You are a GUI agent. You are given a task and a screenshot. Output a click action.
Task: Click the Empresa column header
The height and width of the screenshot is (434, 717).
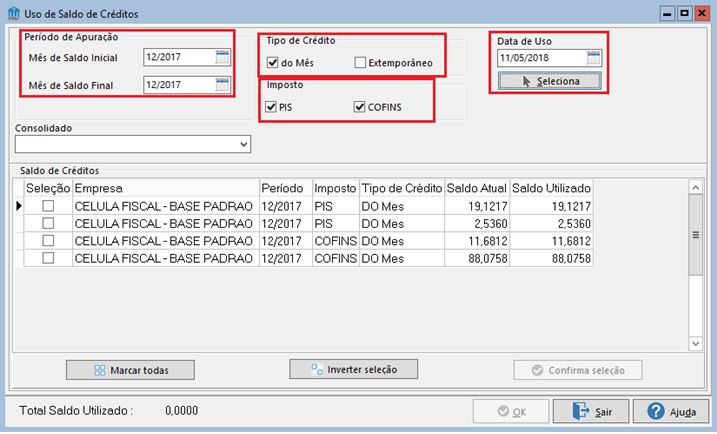point(166,188)
